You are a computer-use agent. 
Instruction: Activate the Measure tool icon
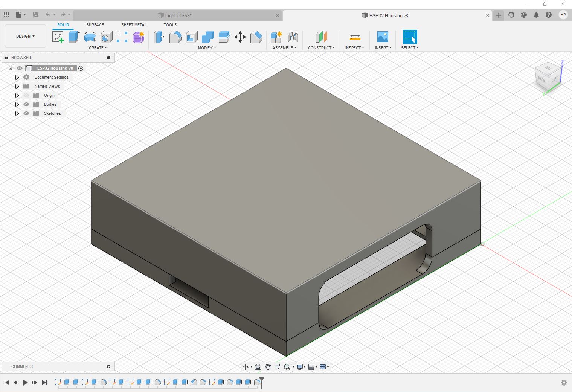pyautogui.click(x=355, y=37)
